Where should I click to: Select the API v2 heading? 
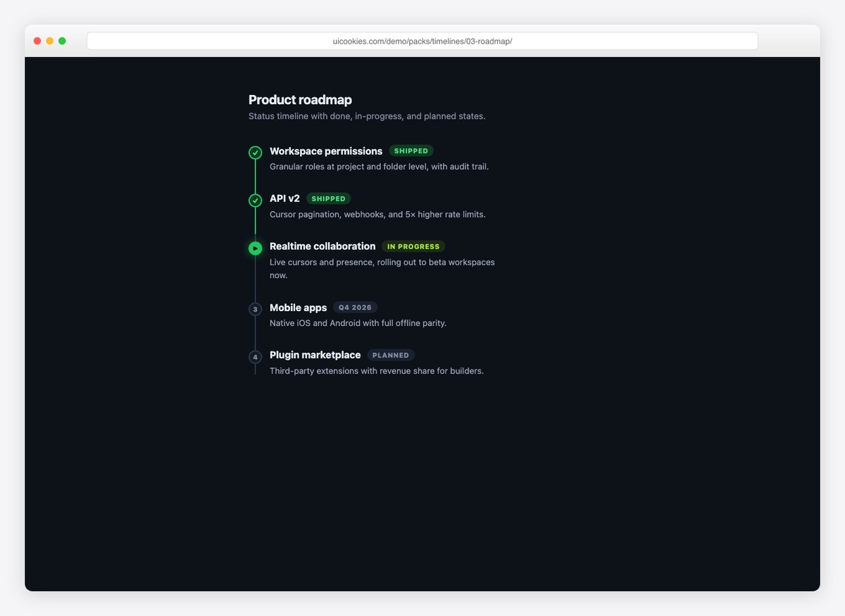tap(284, 199)
